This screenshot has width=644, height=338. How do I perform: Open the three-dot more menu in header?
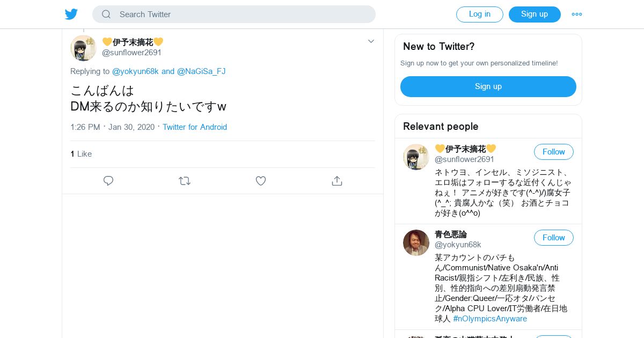click(576, 14)
